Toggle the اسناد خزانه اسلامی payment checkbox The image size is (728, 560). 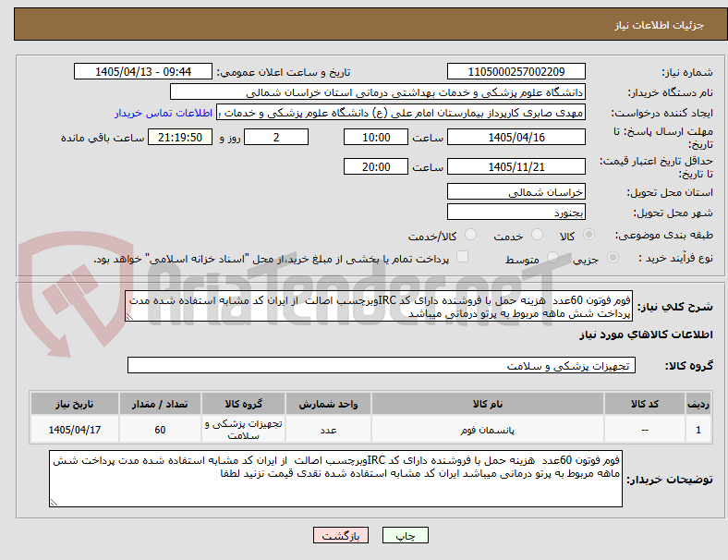463,257
